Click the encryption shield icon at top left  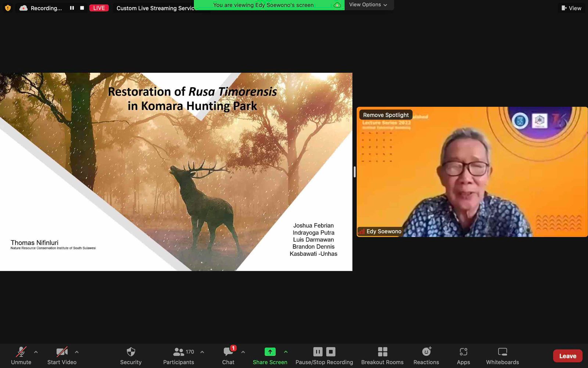pyautogui.click(x=8, y=8)
